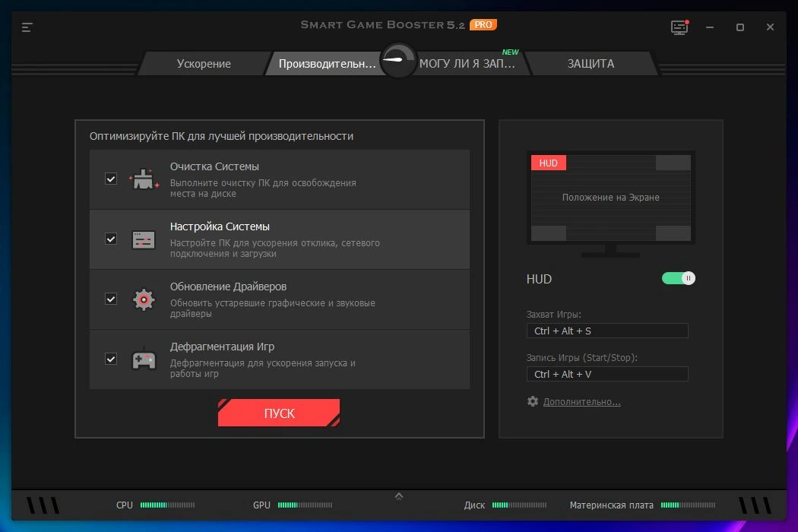Open the hamburger menu icon
Screen dimensions: 798x532
[27, 27]
